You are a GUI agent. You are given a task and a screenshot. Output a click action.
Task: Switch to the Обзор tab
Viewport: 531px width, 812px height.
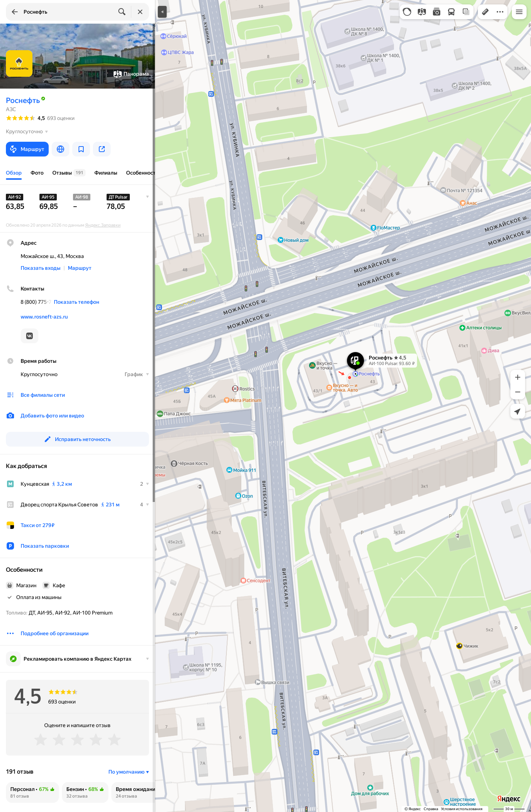pyautogui.click(x=14, y=173)
